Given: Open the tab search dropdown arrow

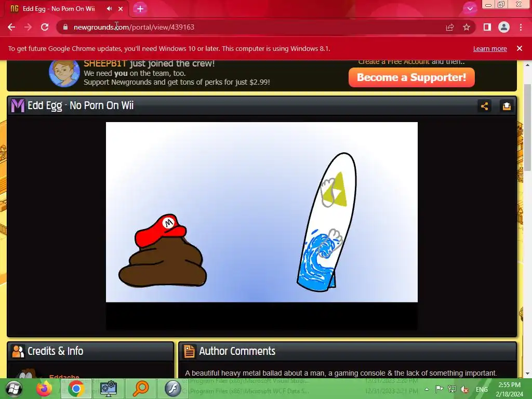Looking at the screenshot, I should (470, 9).
